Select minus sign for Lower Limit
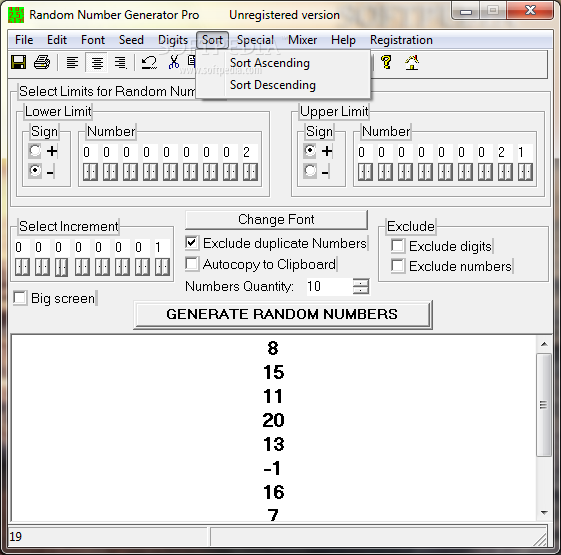Screen dimensions: 561x555 [35, 171]
